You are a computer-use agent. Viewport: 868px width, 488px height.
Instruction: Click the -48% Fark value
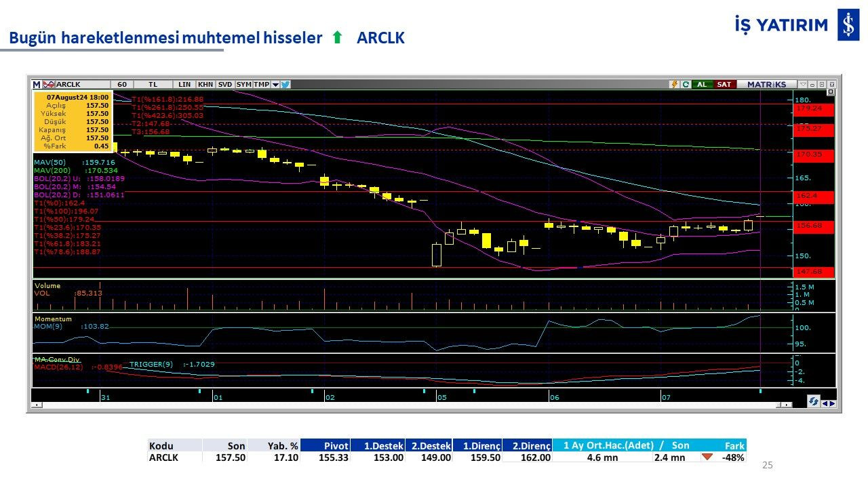pyautogui.click(x=733, y=457)
